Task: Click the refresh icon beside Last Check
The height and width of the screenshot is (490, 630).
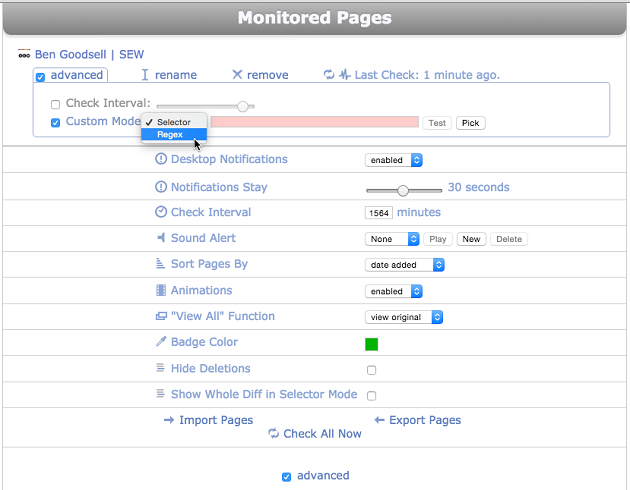Action: click(x=329, y=74)
